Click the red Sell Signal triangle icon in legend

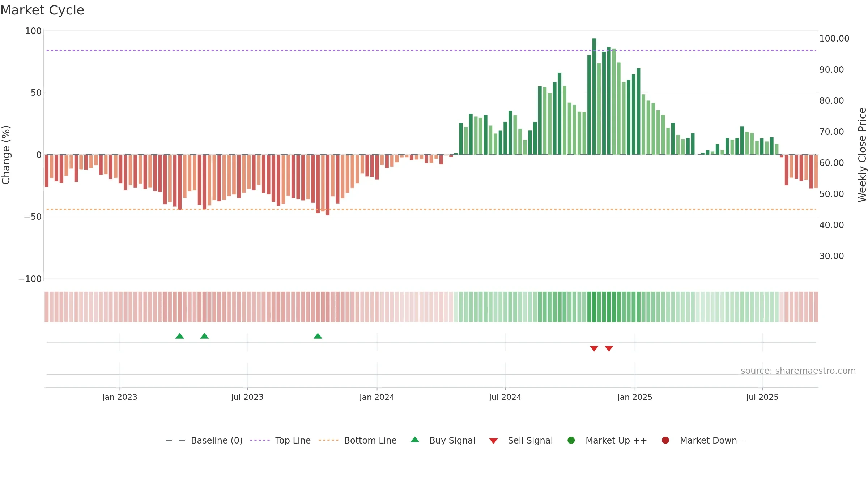point(493,441)
